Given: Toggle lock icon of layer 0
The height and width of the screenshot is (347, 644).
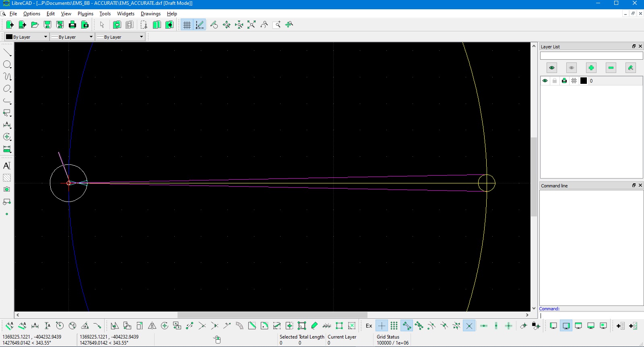Looking at the screenshot, I should pos(555,81).
